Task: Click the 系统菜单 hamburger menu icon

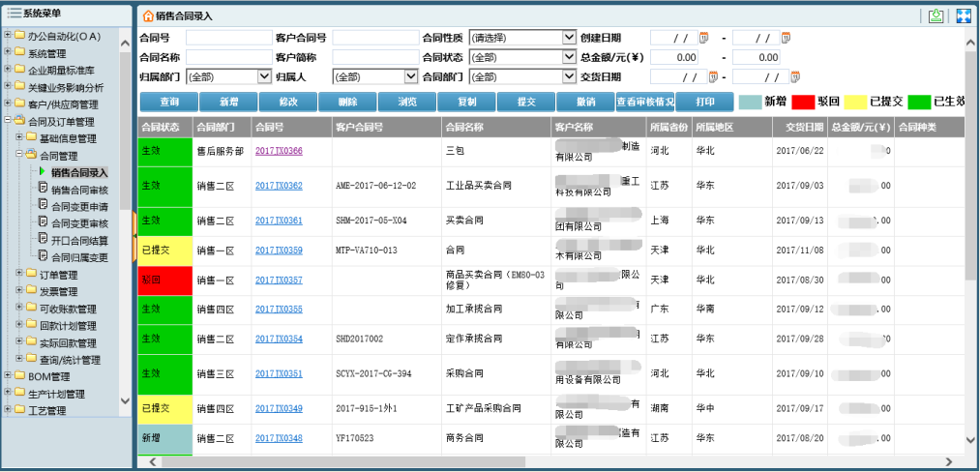Action: pyautogui.click(x=14, y=13)
